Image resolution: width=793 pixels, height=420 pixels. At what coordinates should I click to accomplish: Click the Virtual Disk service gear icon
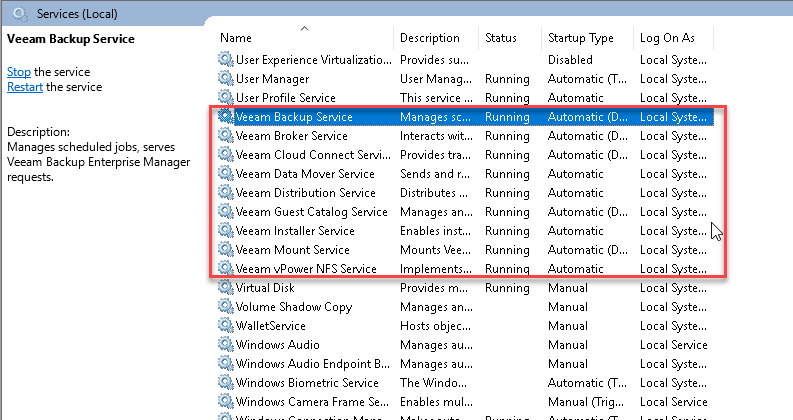tap(225, 288)
